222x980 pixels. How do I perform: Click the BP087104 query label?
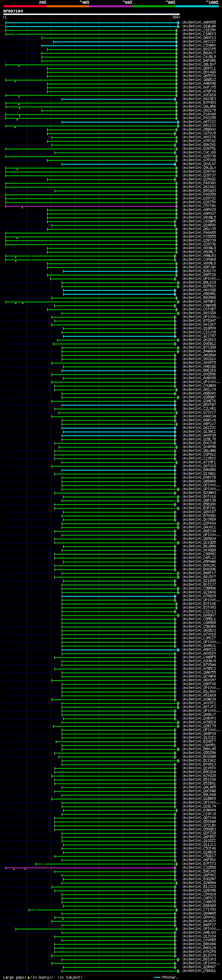coord(13,11)
